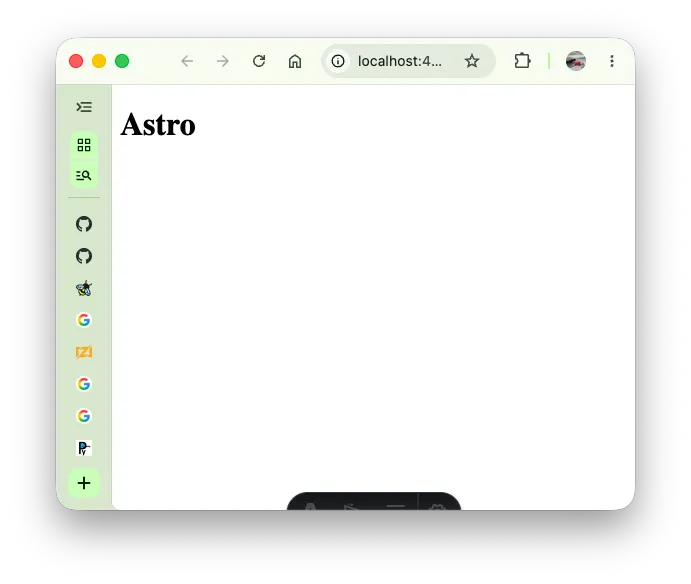Open Google shortcut between bee and orange Z icons
The image size is (691, 584).
point(84,320)
